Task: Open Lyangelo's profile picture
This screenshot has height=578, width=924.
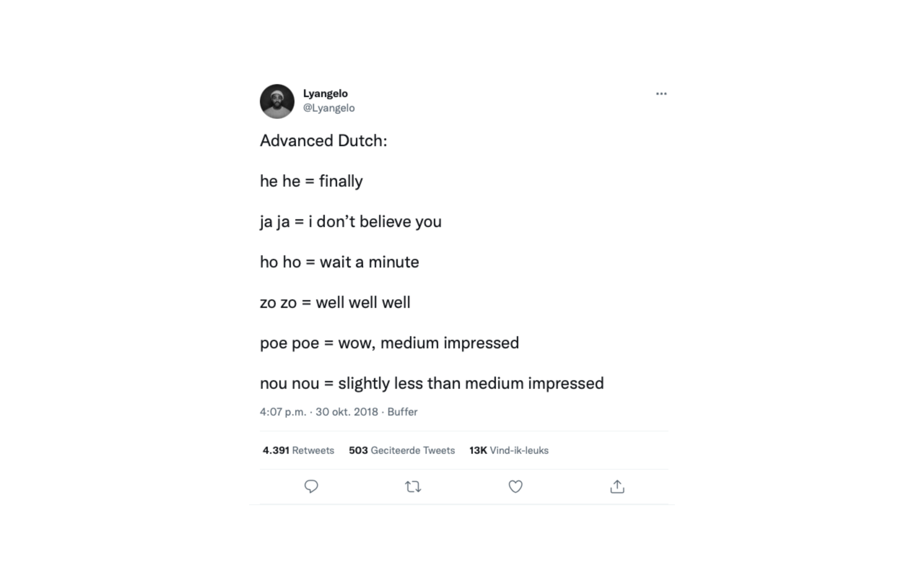Action: point(277,101)
